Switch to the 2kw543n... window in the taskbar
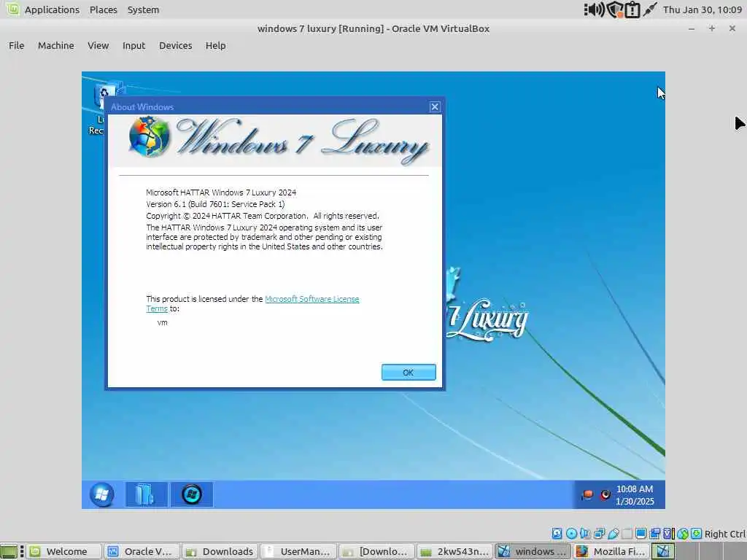 [x=454, y=551]
